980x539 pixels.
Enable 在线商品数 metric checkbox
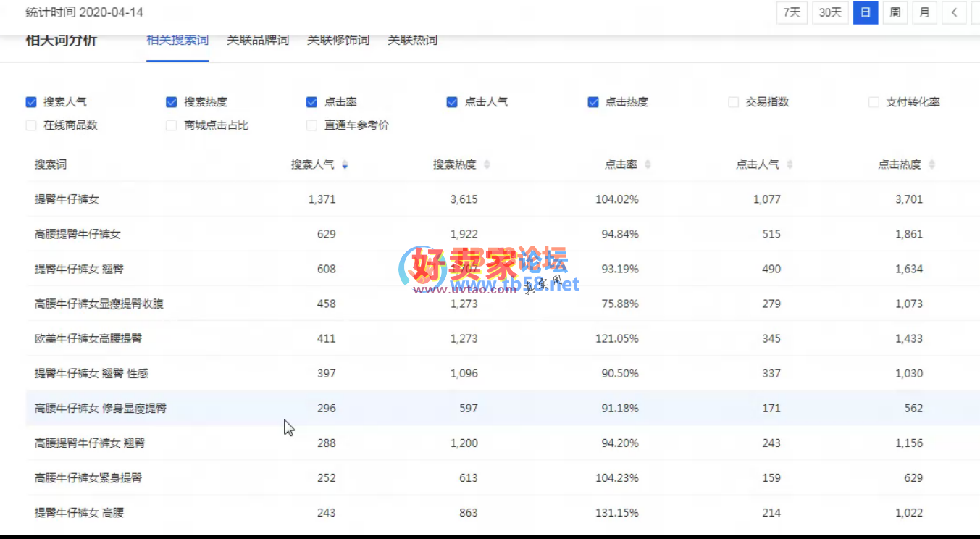[31, 125]
